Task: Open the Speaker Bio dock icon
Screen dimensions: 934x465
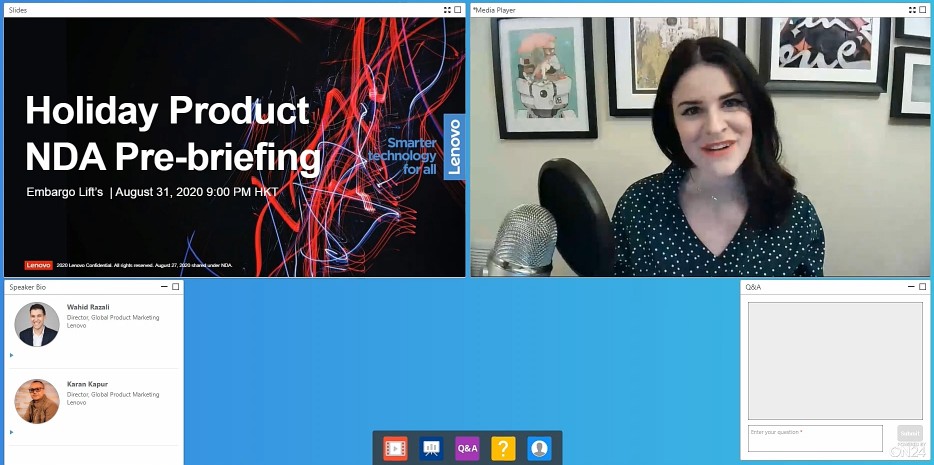Action: click(539, 448)
